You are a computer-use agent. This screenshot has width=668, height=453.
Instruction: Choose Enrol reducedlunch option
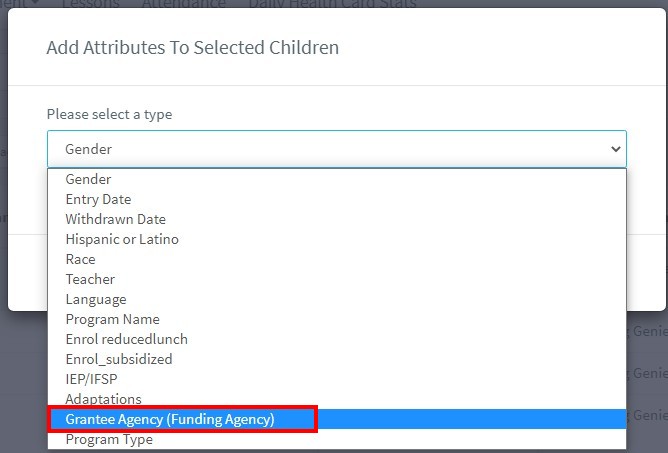pos(126,339)
